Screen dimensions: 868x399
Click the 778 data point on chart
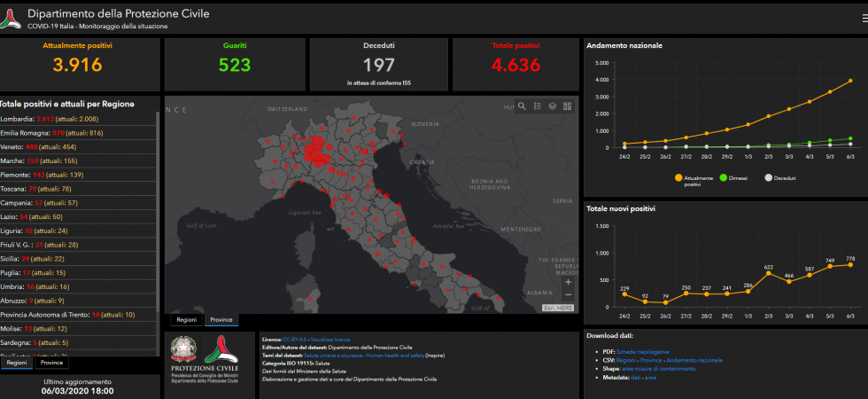click(x=850, y=264)
